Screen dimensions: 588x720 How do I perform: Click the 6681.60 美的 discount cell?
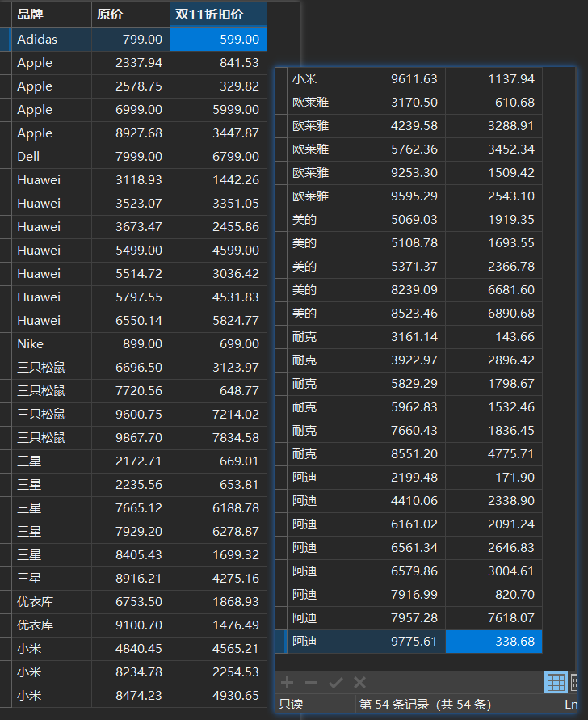point(493,290)
